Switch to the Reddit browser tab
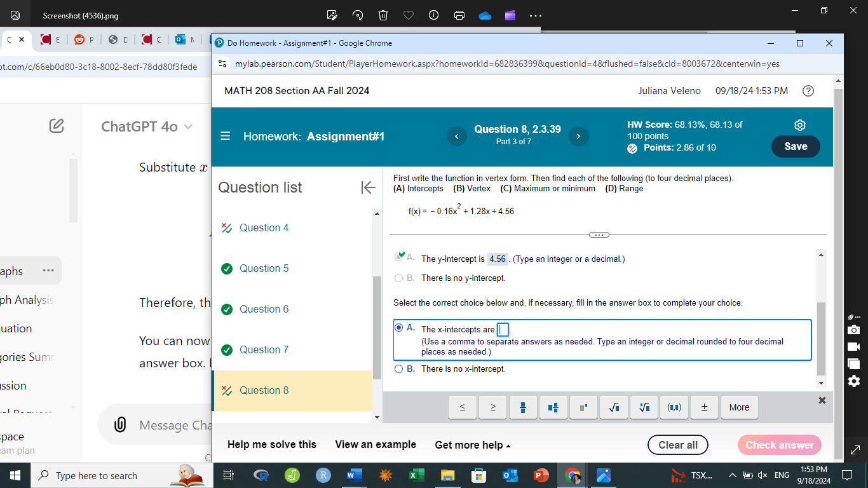Screen dimensions: 868x488 (x=84, y=39)
